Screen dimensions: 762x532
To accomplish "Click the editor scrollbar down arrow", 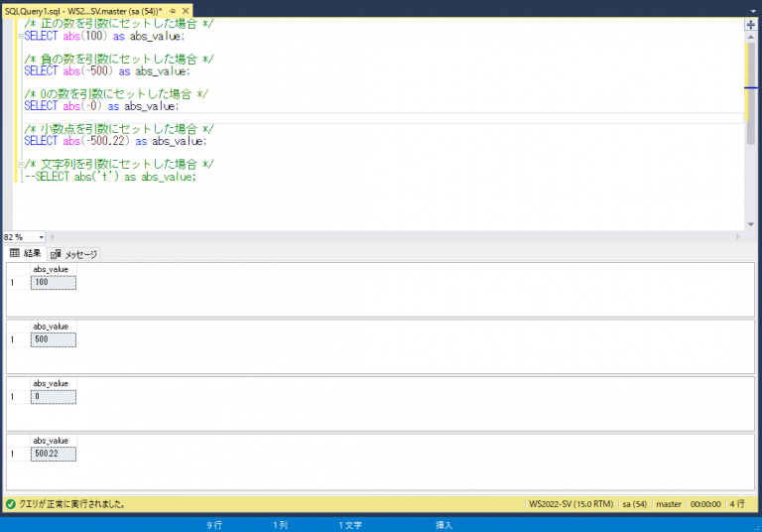I will click(751, 224).
